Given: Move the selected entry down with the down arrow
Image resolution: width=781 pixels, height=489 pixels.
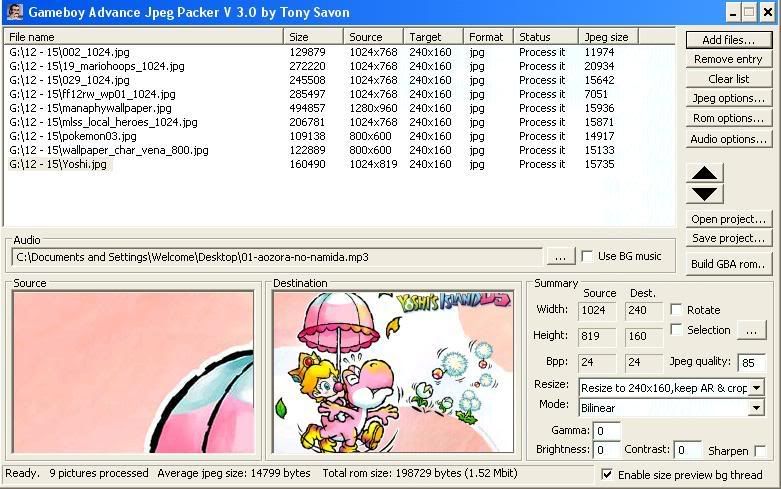Looking at the screenshot, I should 704,194.
